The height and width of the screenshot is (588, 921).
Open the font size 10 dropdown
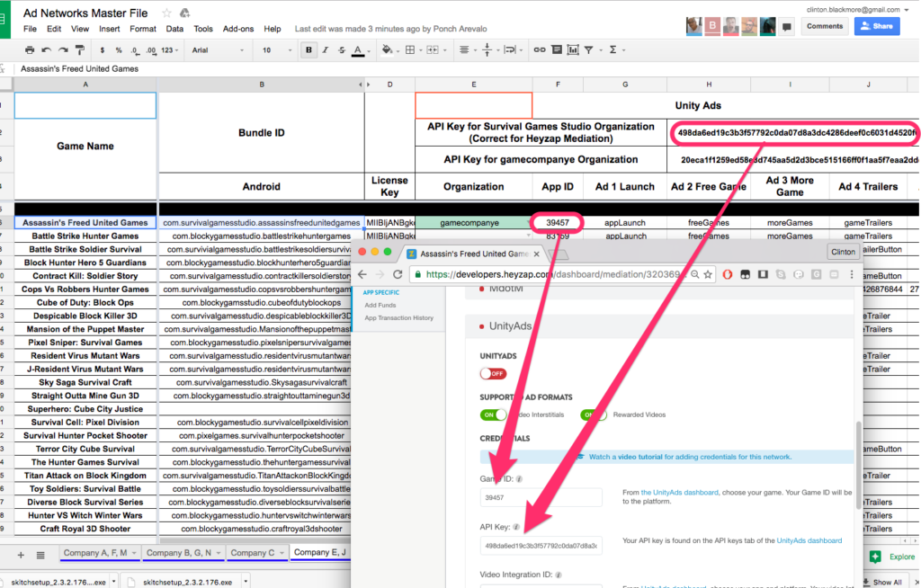click(277, 50)
